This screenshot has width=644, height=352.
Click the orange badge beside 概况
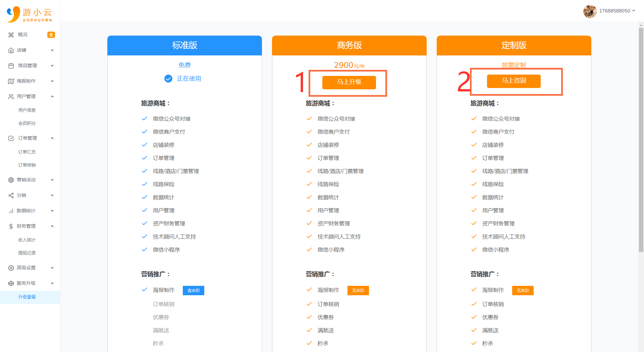pyautogui.click(x=51, y=35)
